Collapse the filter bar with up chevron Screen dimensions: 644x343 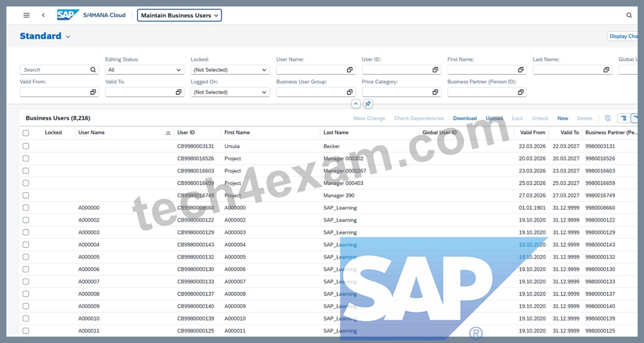356,104
